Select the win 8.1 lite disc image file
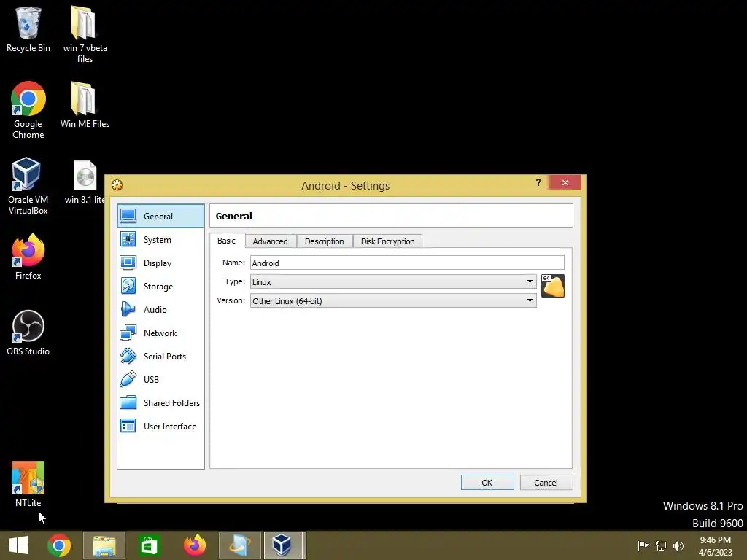 (85, 182)
